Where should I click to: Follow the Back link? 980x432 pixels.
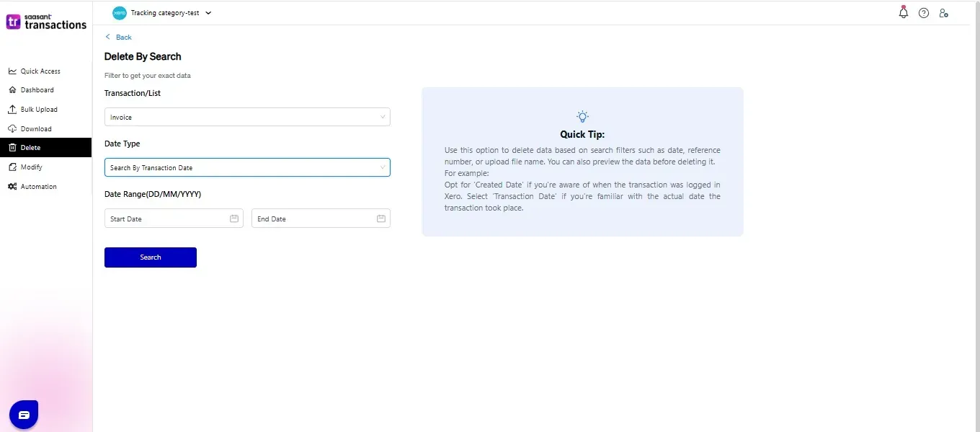point(123,37)
